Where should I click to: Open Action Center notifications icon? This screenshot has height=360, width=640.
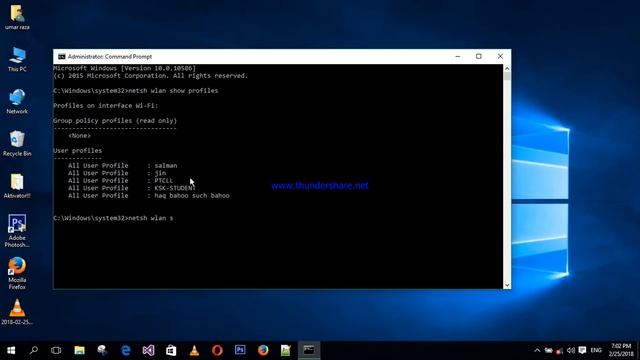coord(582,351)
